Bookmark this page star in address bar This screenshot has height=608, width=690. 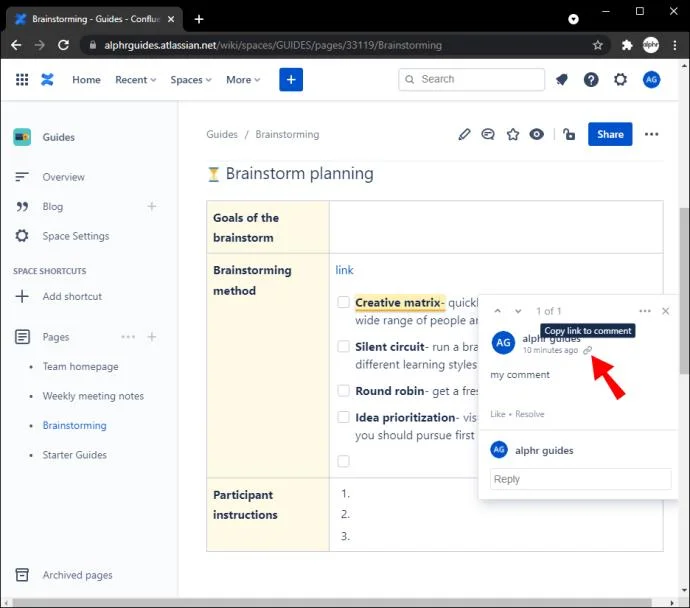[x=598, y=45]
